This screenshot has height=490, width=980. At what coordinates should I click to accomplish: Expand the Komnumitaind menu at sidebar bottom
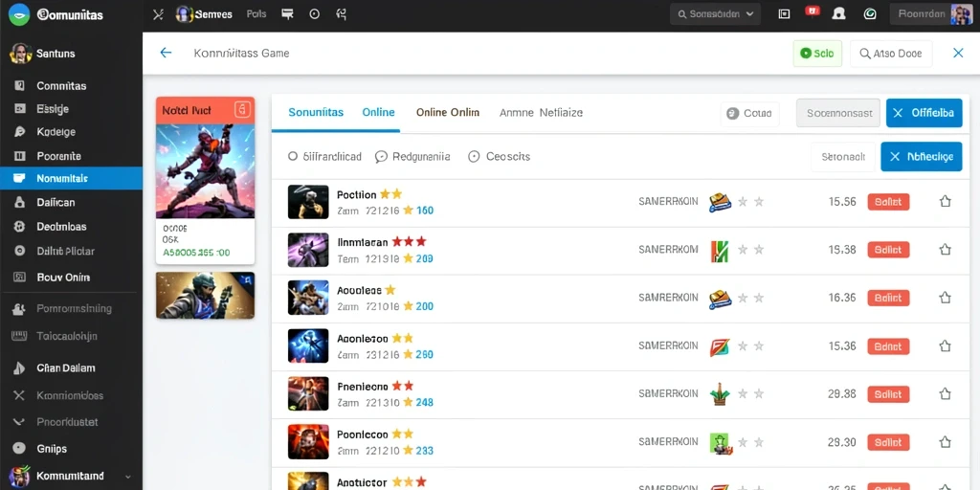(128, 477)
